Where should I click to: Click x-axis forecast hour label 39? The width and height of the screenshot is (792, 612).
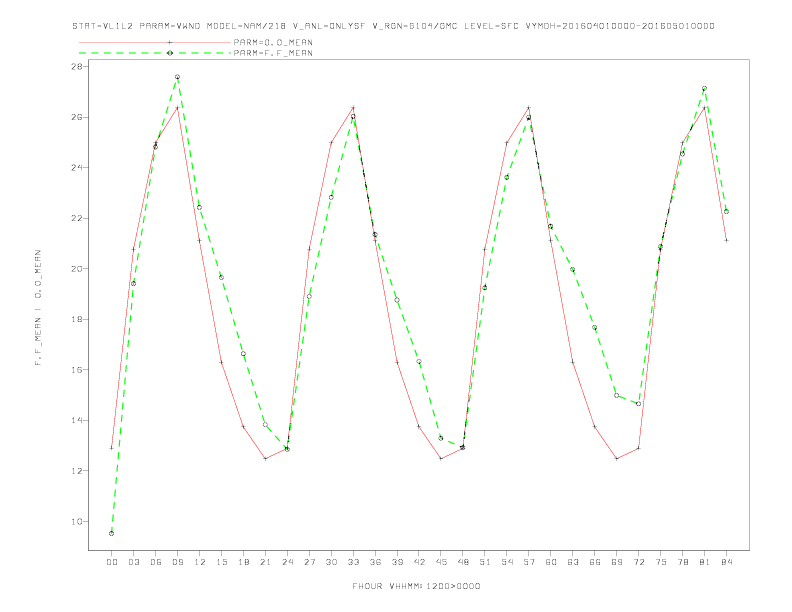[x=397, y=562]
